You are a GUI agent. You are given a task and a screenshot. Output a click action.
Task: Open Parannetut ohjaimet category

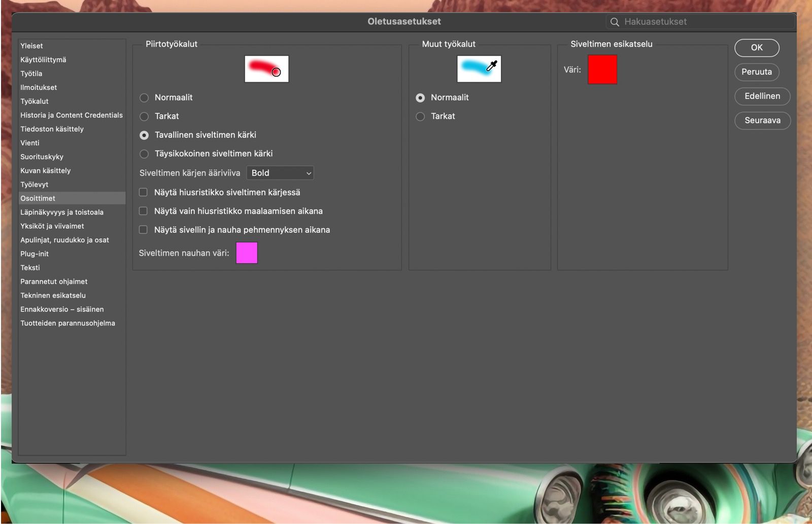[x=72, y=282]
